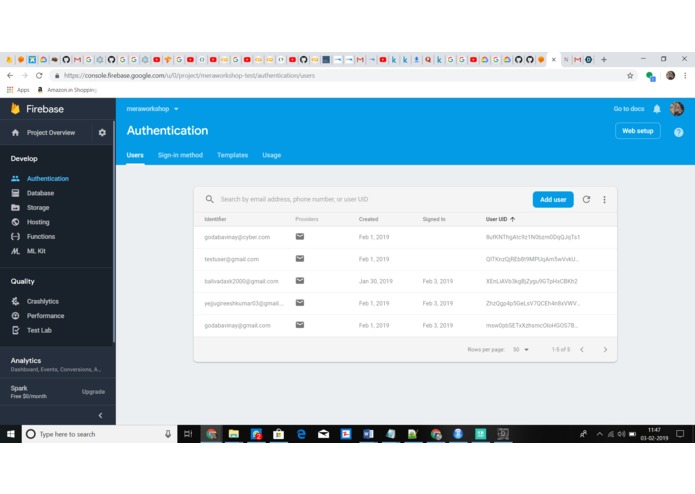Click the notifications bell icon
This screenshot has height=494, width=695.
(657, 109)
